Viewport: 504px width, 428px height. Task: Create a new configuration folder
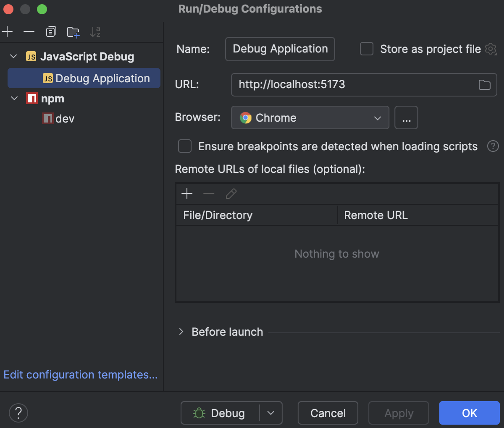73,31
